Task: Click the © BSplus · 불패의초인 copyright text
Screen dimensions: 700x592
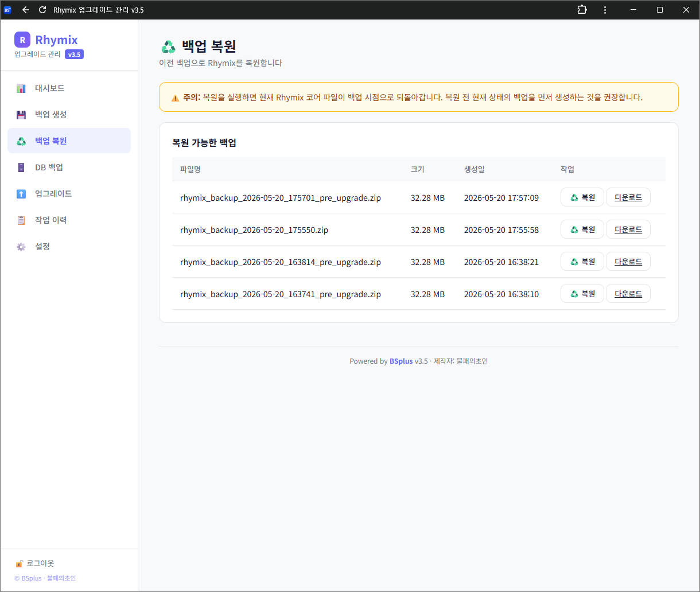Action: coord(45,578)
